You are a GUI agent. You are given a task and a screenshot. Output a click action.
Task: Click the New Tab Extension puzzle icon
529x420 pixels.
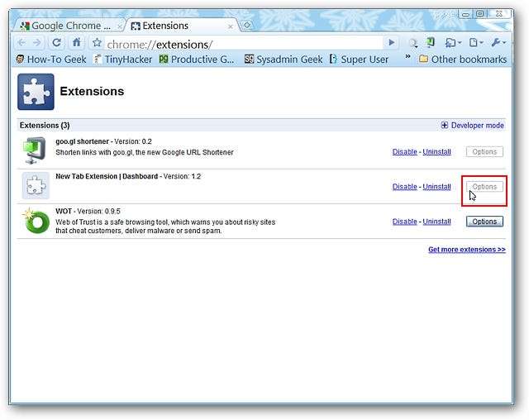coord(36,185)
